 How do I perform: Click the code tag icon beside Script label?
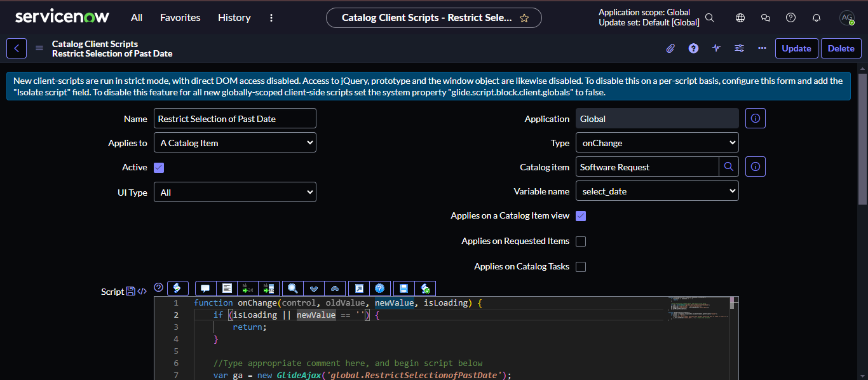coord(142,291)
